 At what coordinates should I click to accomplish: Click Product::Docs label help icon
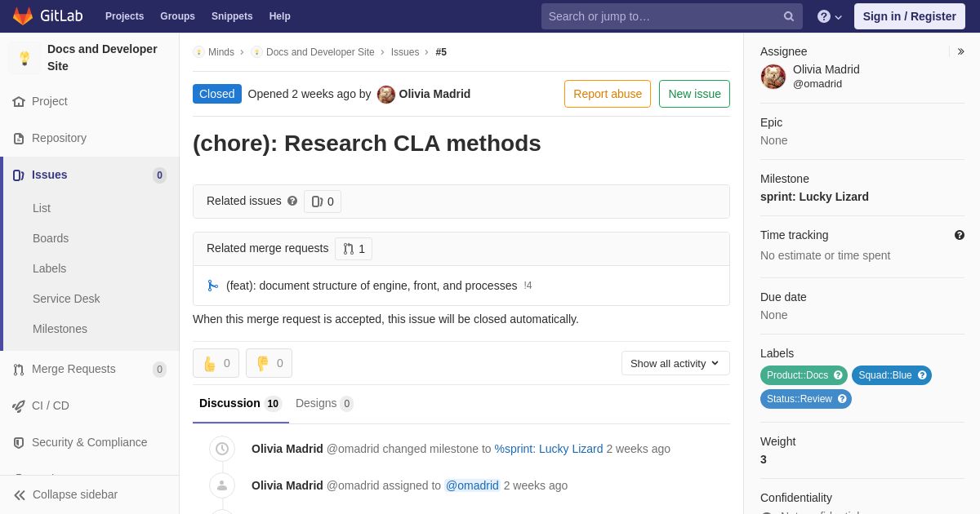tap(837, 375)
